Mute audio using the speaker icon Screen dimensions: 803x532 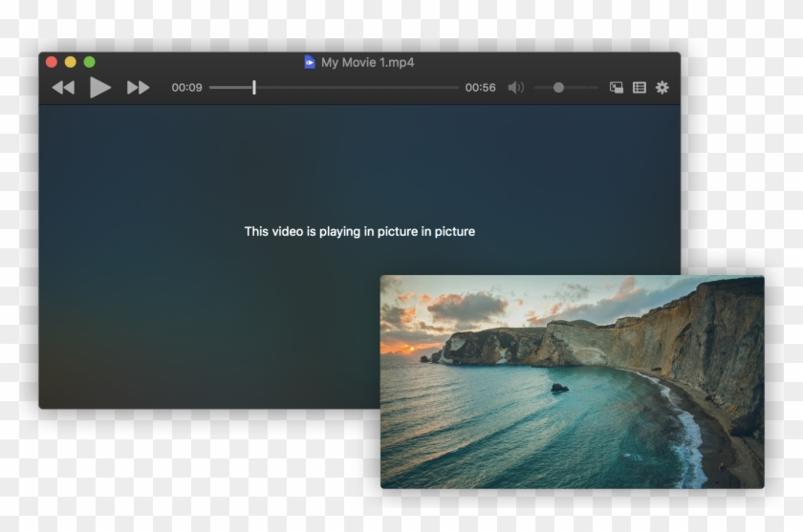click(x=515, y=88)
